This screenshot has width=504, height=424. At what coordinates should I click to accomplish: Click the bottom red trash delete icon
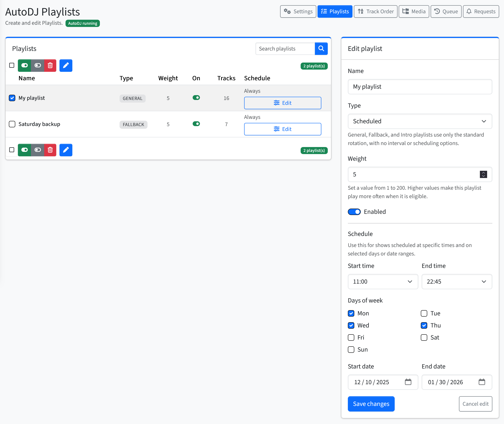pyautogui.click(x=50, y=150)
